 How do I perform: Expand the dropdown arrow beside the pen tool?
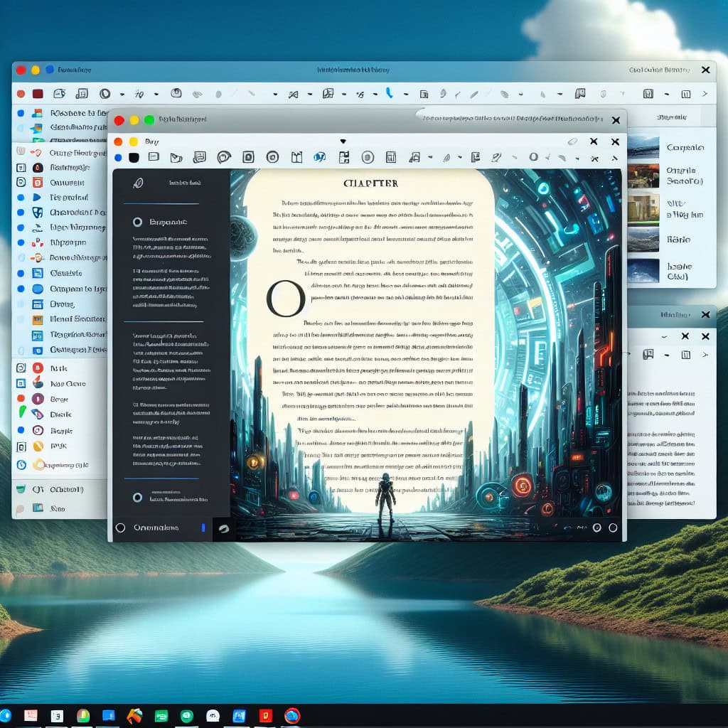(x=459, y=157)
